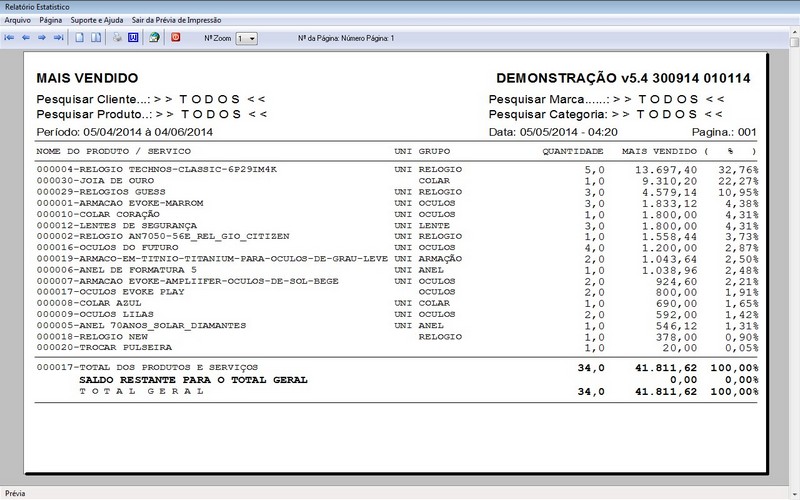Click the MAIS VENDIDO report title
Viewport: 800px width, 500px height.
(87, 78)
